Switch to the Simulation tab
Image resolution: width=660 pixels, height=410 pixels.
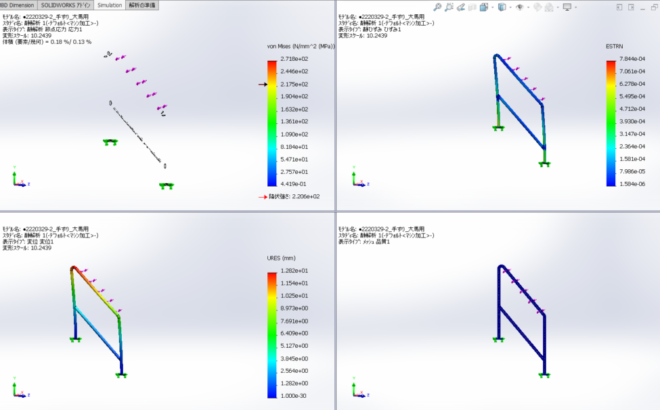point(110,5)
